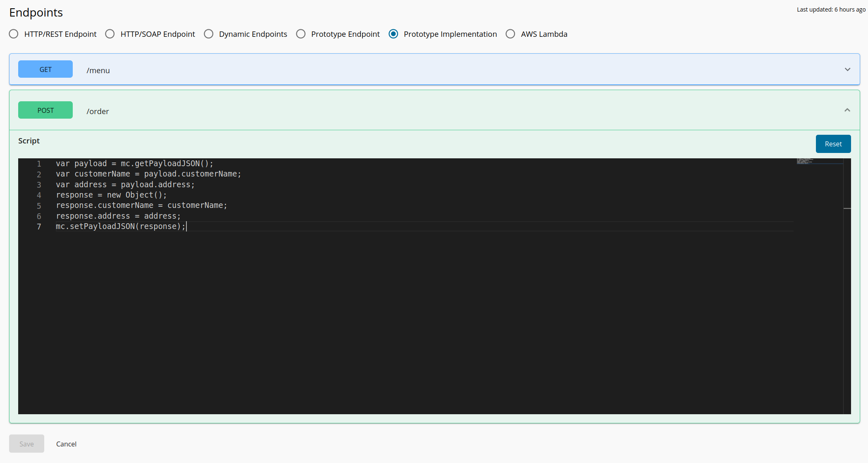Image resolution: width=868 pixels, height=463 pixels.
Task: Click the Script label
Action: tap(29, 141)
